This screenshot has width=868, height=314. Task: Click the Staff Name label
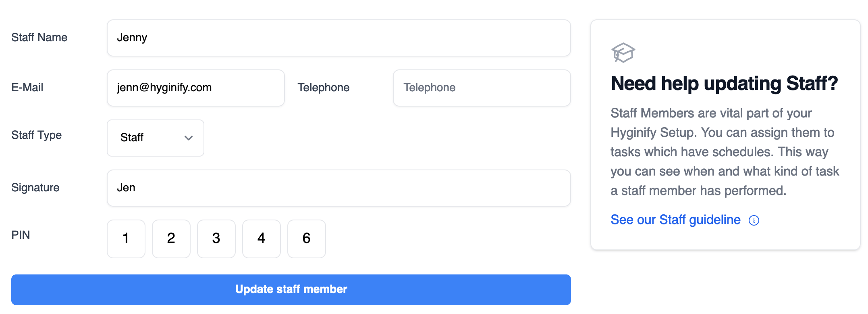39,38
